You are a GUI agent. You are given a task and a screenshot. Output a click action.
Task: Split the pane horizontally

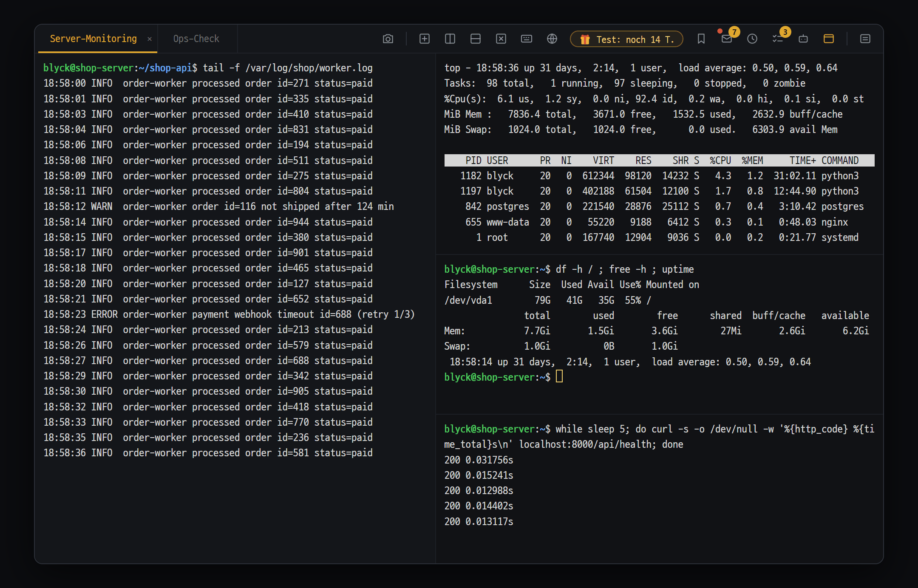[475, 39]
